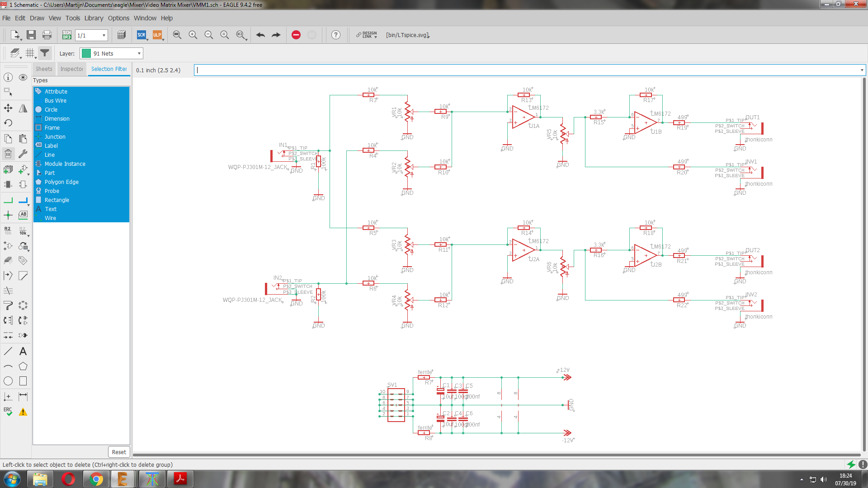
Task: Switch to the Inspector tab
Action: (x=71, y=69)
